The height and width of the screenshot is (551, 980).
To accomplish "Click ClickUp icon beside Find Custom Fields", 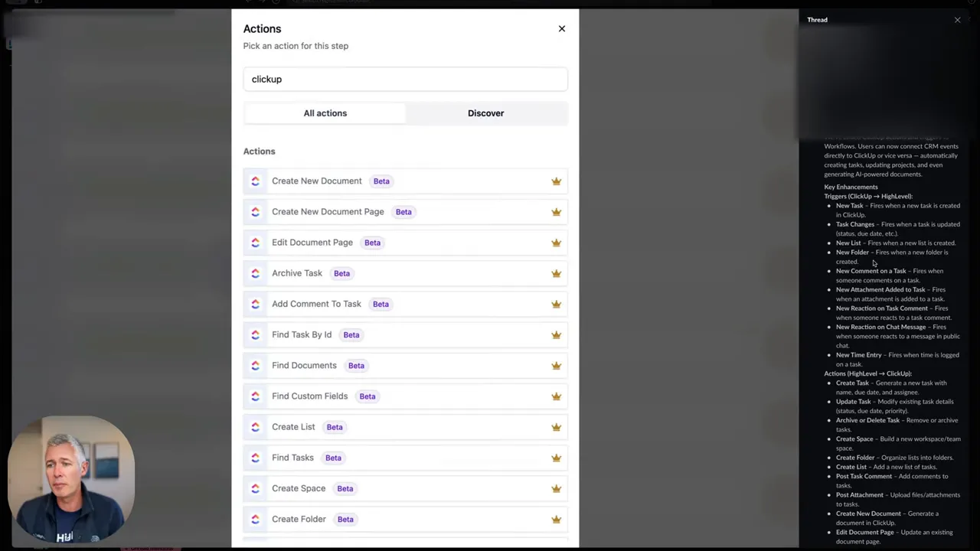I will [x=255, y=396].
